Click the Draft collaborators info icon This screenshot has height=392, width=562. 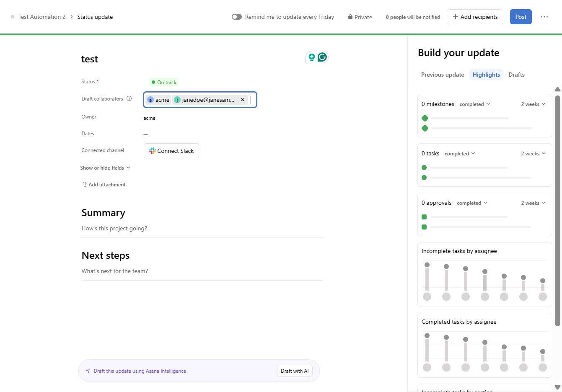(x=129, y=99)
